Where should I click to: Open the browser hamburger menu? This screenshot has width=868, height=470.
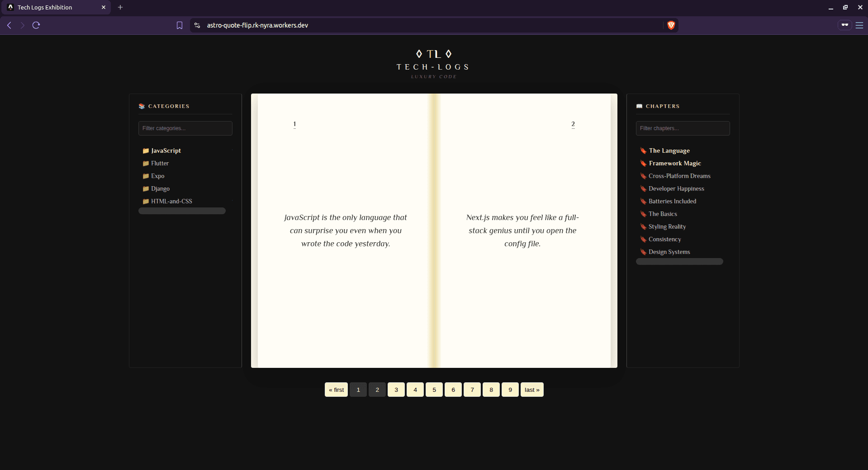tap(859, 25)
